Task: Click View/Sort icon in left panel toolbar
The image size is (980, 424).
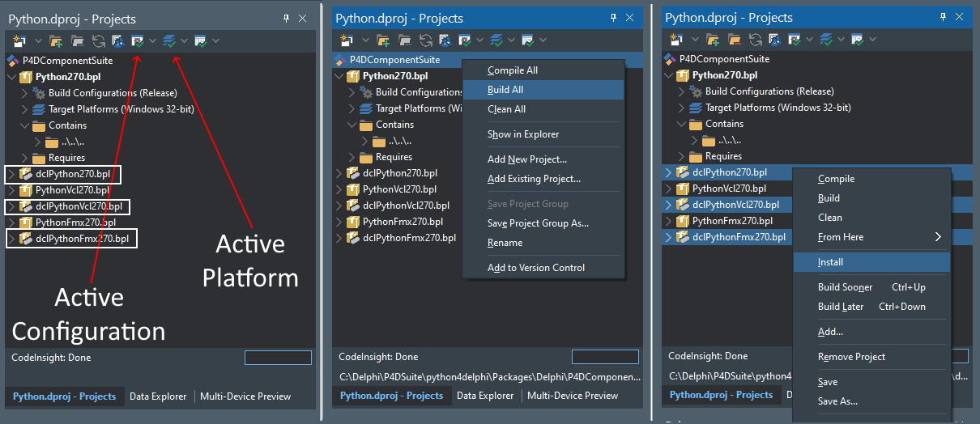Action: pos(117,40)
